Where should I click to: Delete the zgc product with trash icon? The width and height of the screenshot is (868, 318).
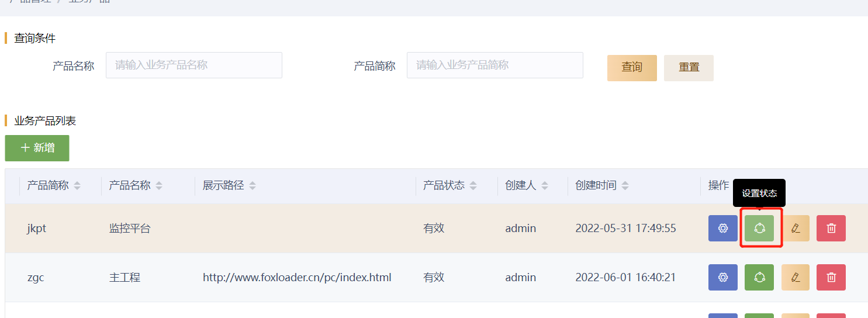click(831, 278)
